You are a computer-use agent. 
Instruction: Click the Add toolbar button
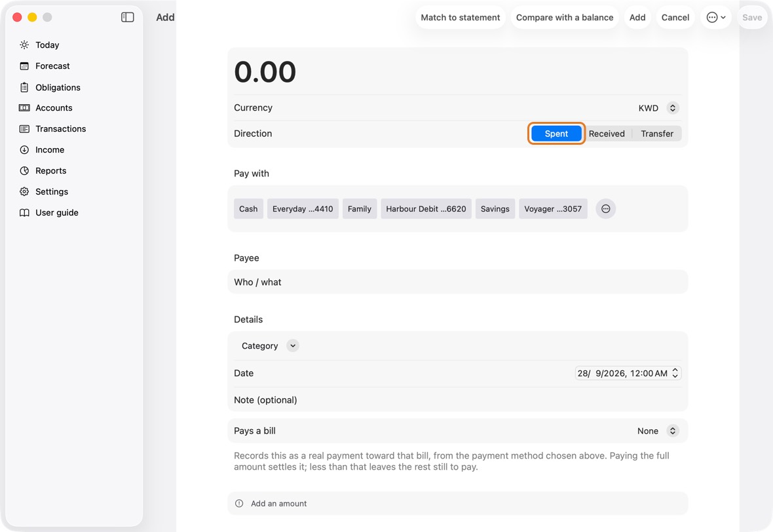pyautogui.click(x=637, y=17)
